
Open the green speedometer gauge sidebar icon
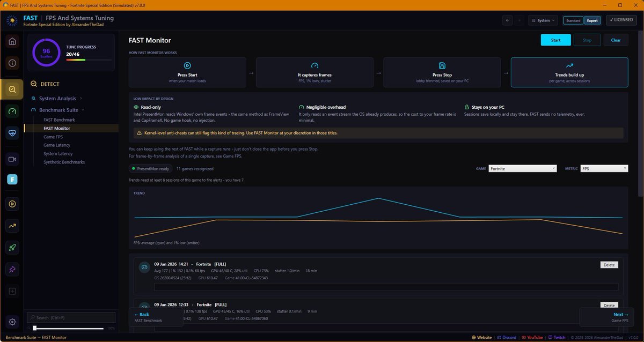[12, 111]
